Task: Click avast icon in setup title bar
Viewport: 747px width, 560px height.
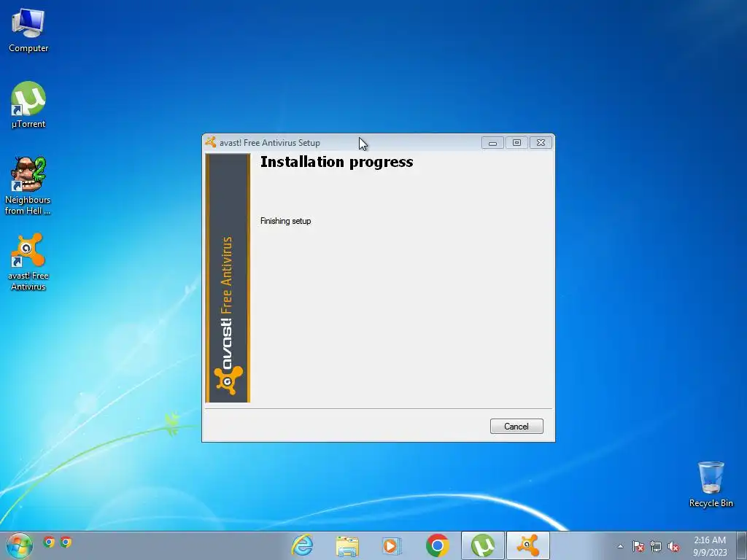Action: click(x=211, y=142)
